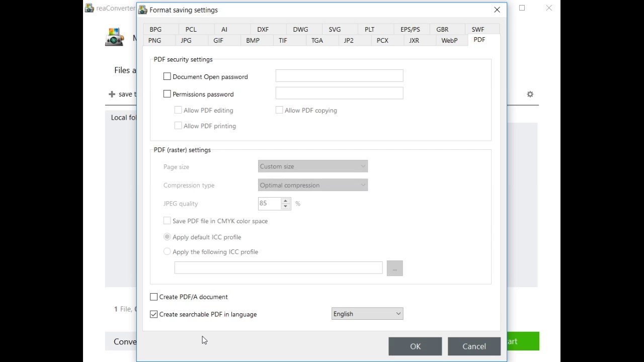This screenshot has height=362, width=644.
Task: Click the OK button
Action: [x=415, y=346]
